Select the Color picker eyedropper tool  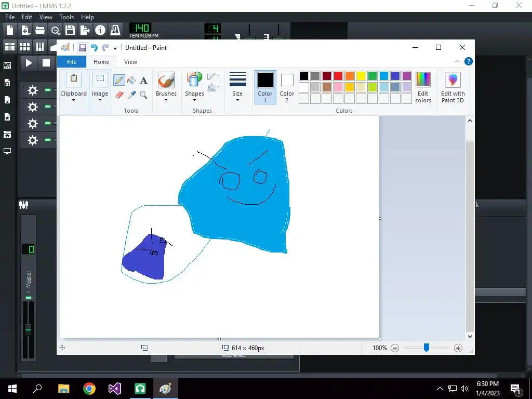point(131,95)
